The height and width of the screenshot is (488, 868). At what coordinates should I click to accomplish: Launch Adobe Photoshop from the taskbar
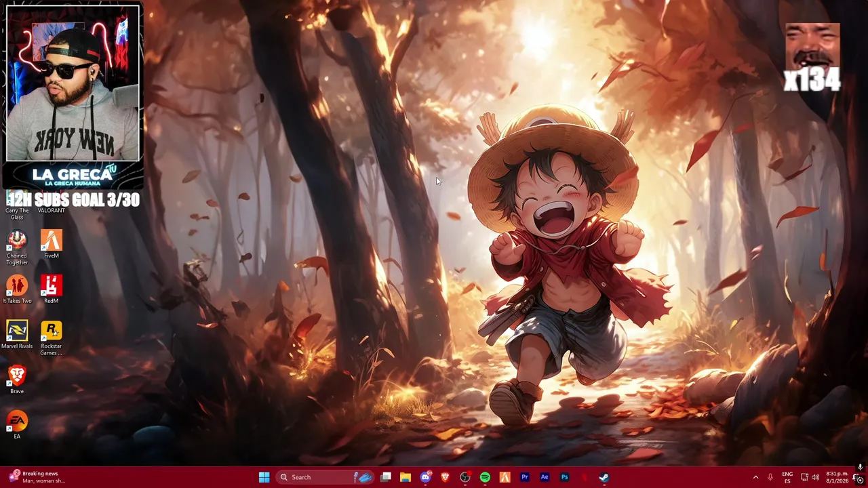[x=564, y=477]
